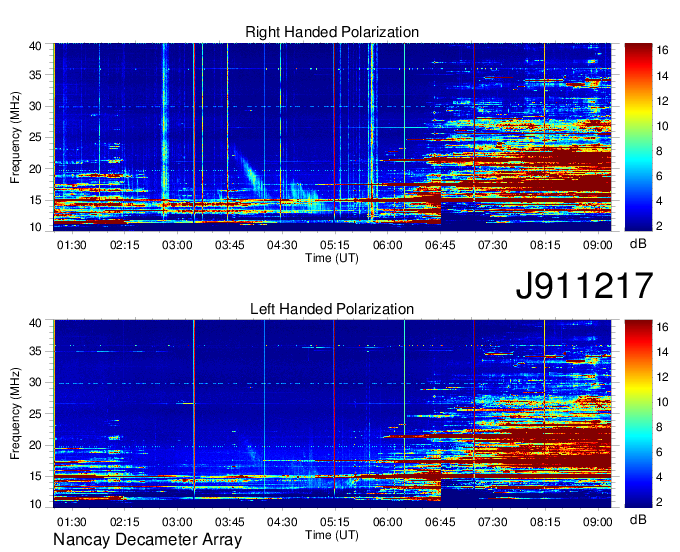Image resolution: width=680 pixels, height=552 pixels.
Task: Click the Left Handed Polarization color scale bar
Action: pos(638,414)
